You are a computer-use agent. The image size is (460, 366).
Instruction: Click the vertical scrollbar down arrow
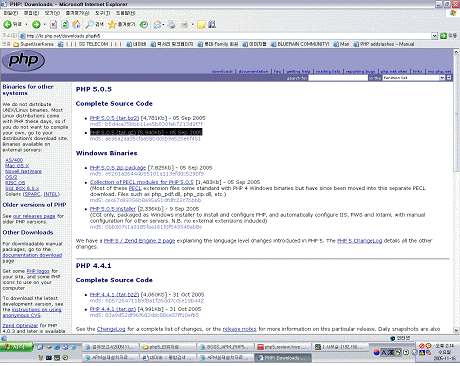pos(456,330)
